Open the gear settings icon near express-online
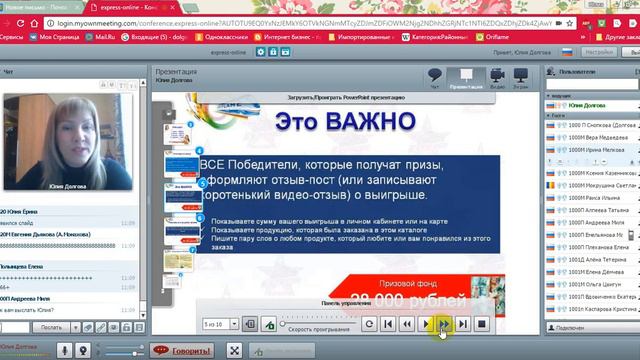The width and height of the screenshot is (640, 360). 260,52
